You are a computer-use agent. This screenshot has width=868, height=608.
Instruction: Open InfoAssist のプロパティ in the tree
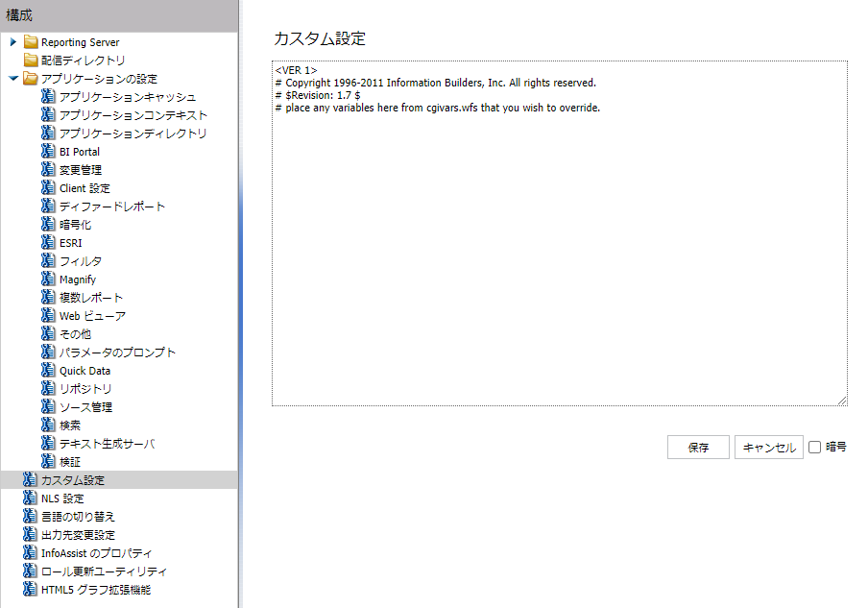96,553
